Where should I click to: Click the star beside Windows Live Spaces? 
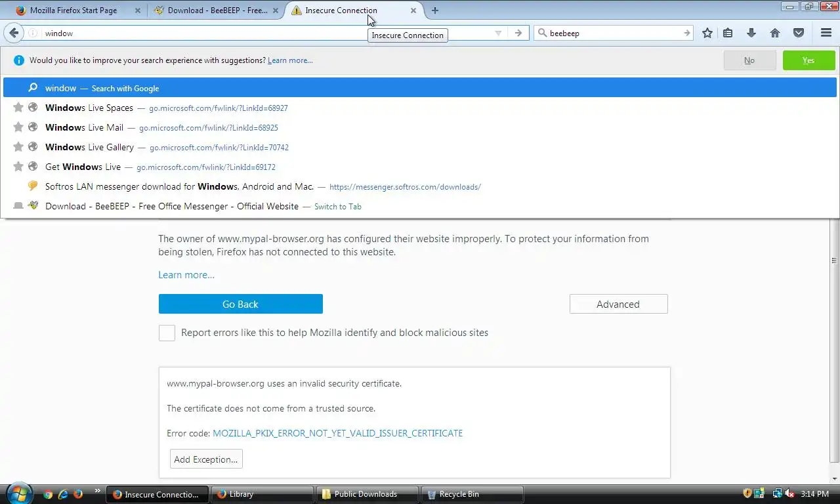coord(18,108)
